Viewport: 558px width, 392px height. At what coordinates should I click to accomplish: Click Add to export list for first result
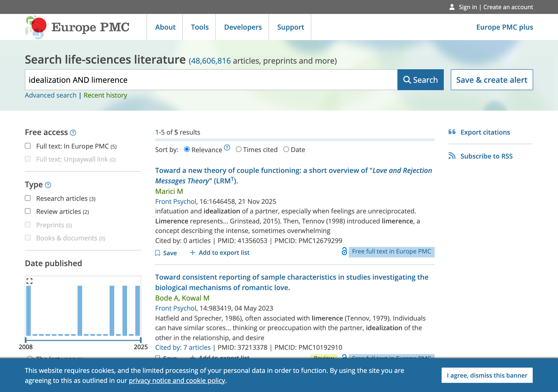(x=224, y=253)
